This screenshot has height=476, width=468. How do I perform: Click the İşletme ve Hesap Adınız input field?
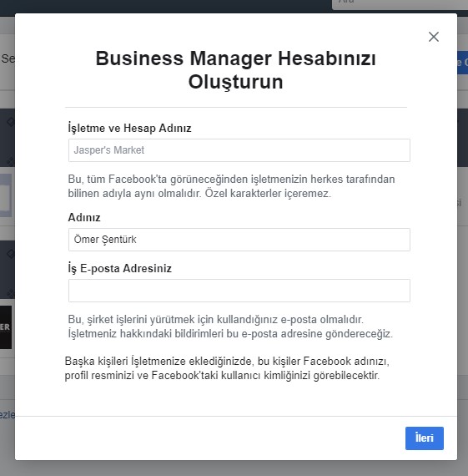pos(239,150)
